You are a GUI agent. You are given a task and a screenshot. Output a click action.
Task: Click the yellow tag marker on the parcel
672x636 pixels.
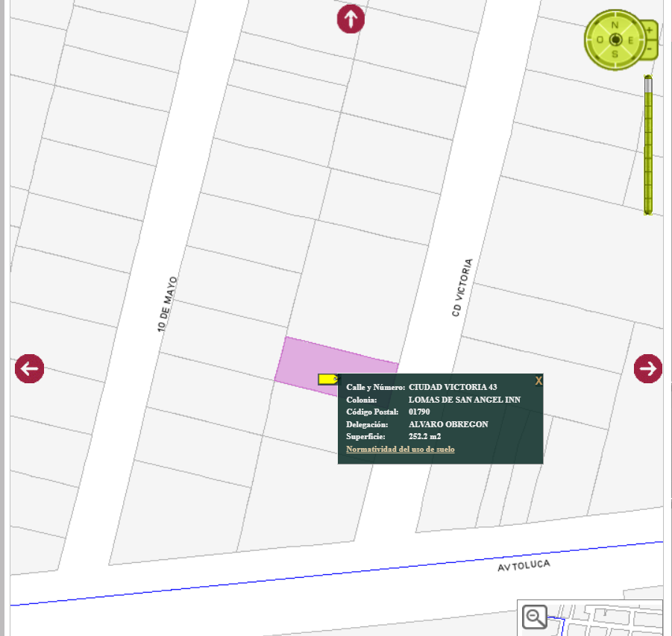(x=328, y=379)
